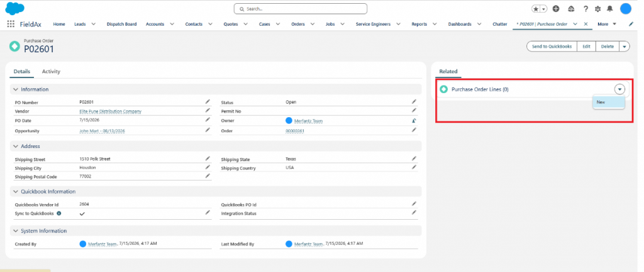644x272 pixels.
Task: Open the user avatar profile menu
Action: (626, 9)
